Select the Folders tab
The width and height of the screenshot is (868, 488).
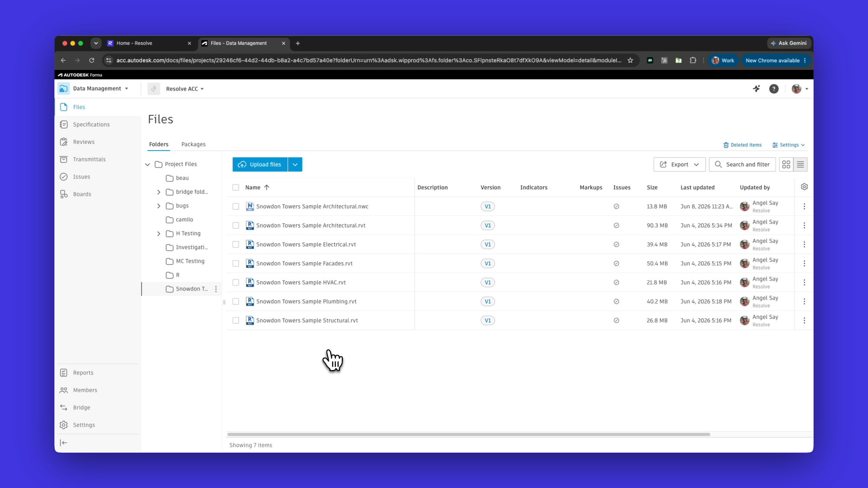[158, 144]
